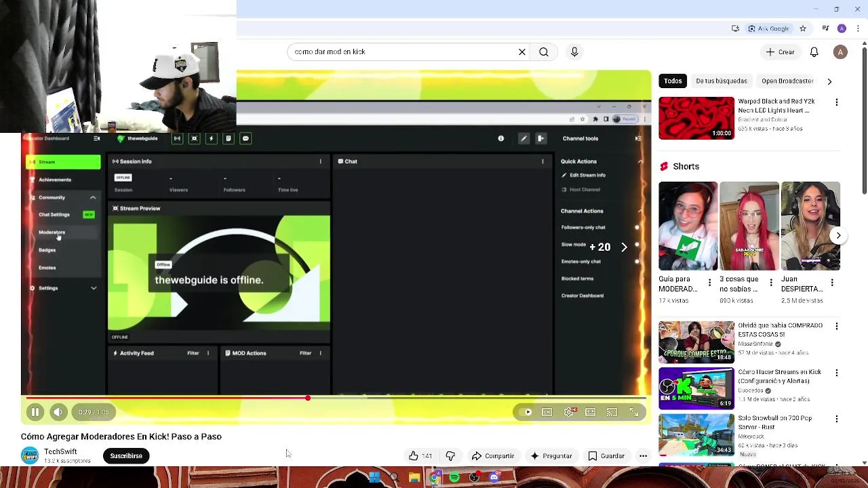Toggle subtitles in the video player
The image size is (868, 488).
click(x=547, y=412)
